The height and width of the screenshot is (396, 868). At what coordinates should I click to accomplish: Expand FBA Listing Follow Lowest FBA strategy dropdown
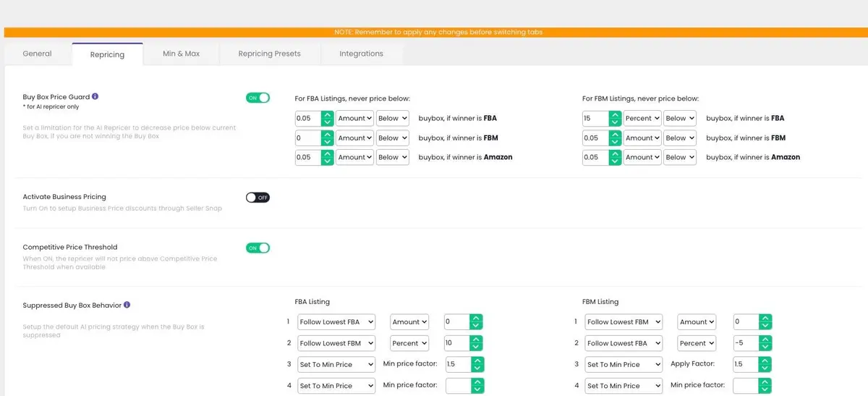336,322
